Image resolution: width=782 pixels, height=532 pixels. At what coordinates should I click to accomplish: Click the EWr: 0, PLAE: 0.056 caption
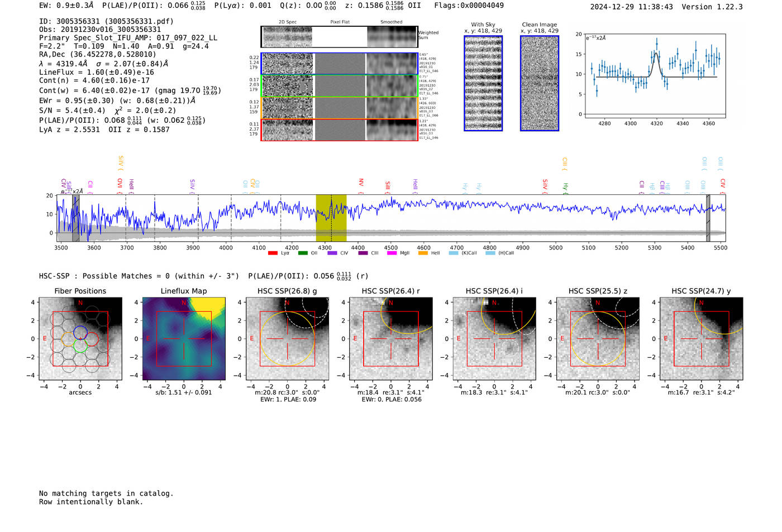pos(392,399)
